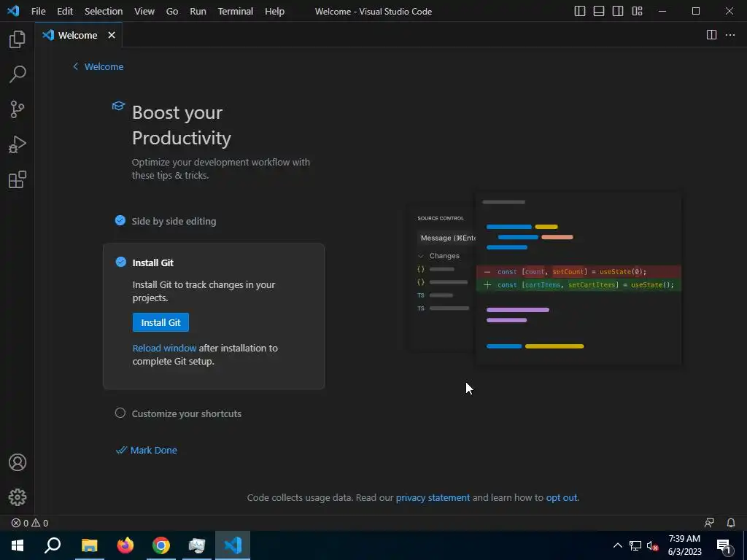This screenshot has width=747, height=560.
Task: Launch File Explorer from the taskbar
Action: (x=89, y=545)
